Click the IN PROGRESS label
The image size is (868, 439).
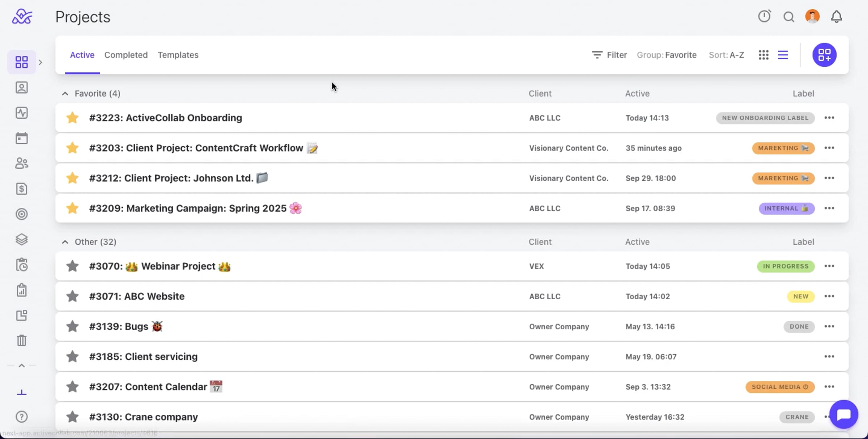[786, 266]
